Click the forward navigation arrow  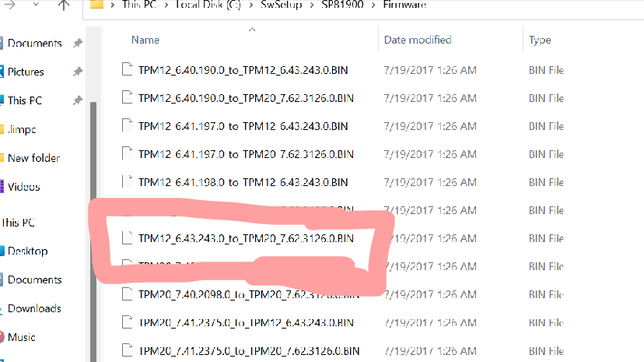point(10,5)
